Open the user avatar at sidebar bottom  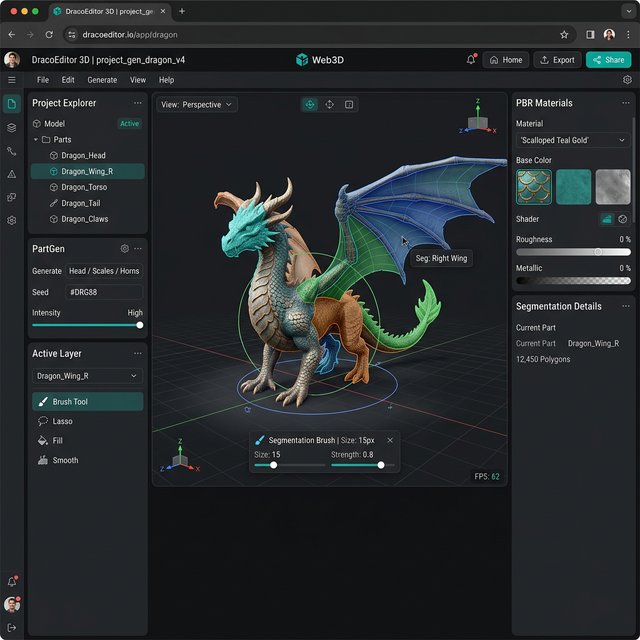12,604
